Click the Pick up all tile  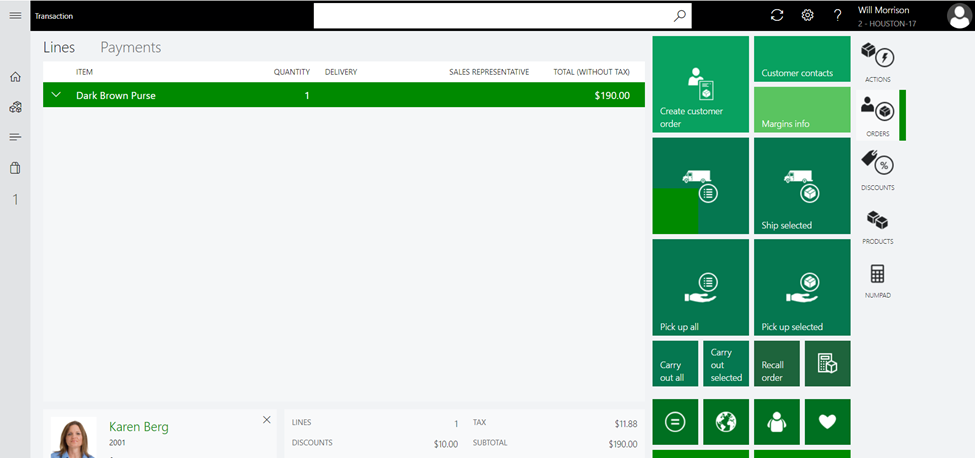click(x=700, y=287)
